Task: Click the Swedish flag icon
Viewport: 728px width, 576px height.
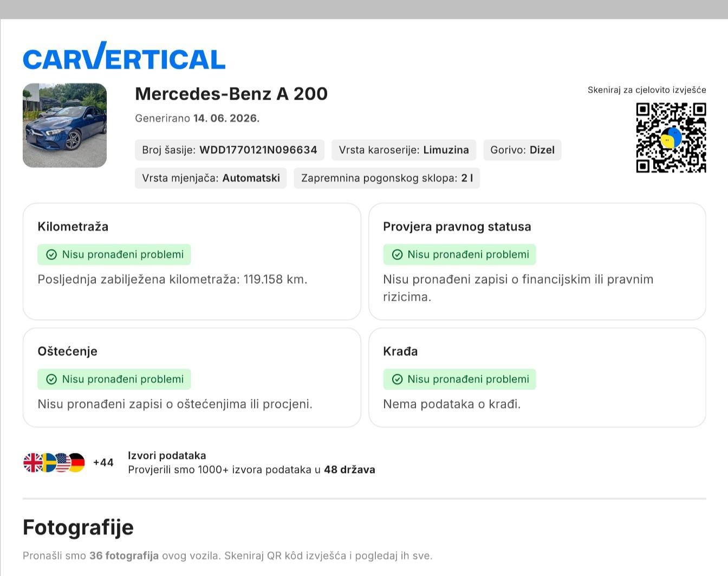Action: pos(48,463)
